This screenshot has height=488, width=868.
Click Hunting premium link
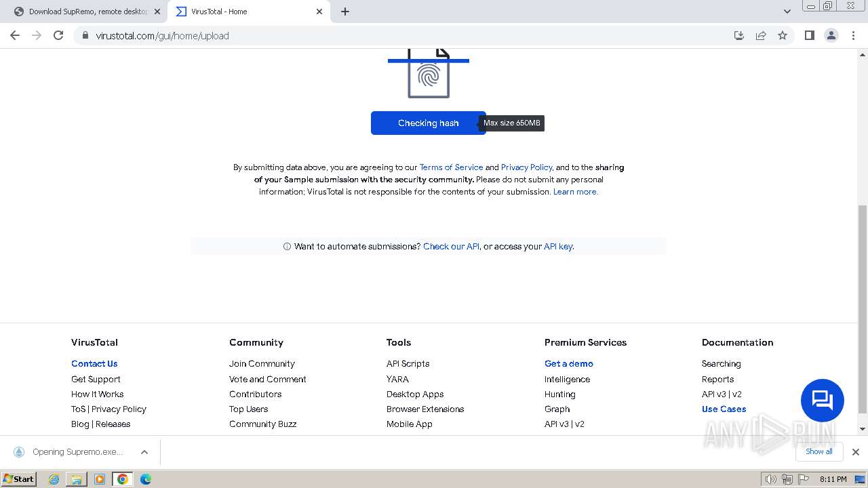click(559, 394)
